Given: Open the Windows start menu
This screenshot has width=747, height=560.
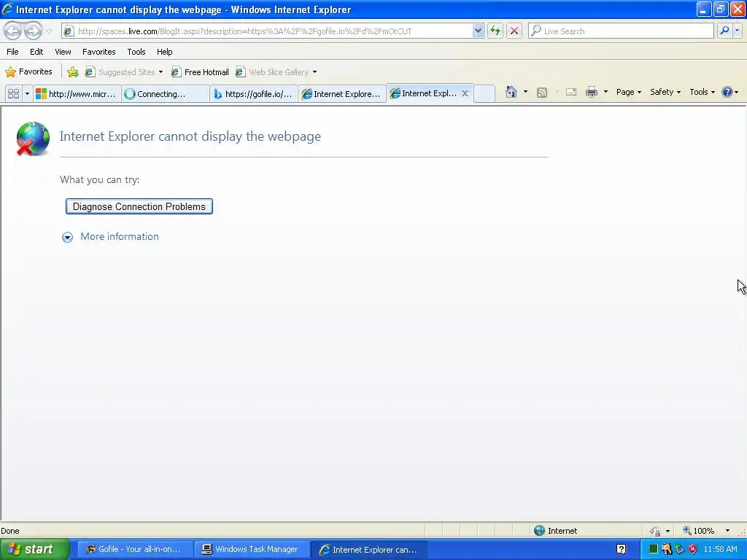Looking at the screenshot, I should pyautogui.click(x=35, y=550).
